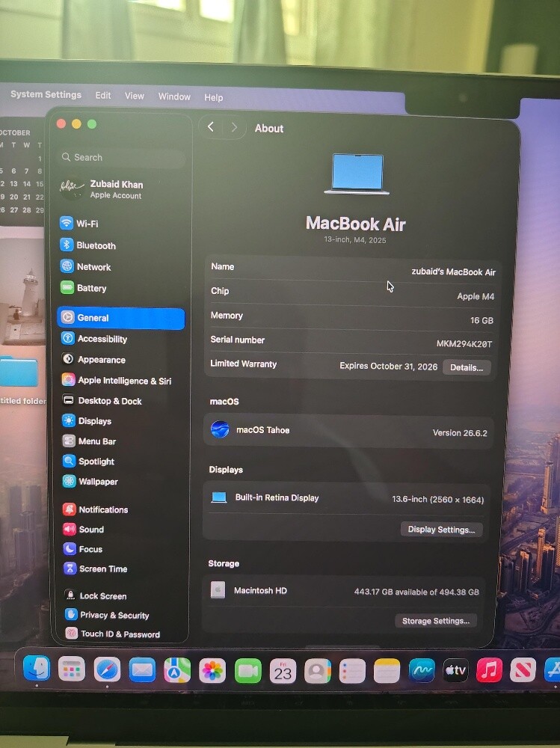Open Sound settings
The image size is (560, 748).
tap(84, 529)
